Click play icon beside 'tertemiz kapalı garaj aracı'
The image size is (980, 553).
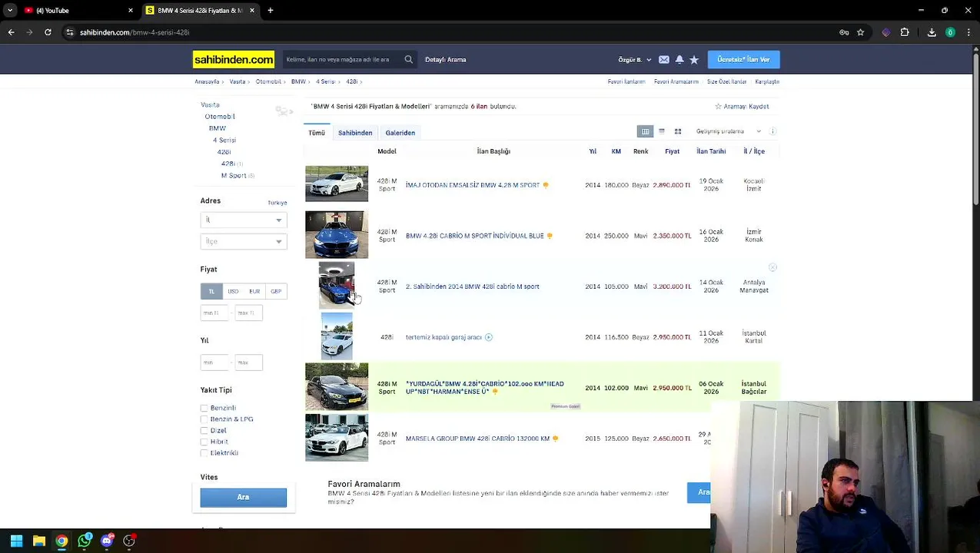click(489, 337)
